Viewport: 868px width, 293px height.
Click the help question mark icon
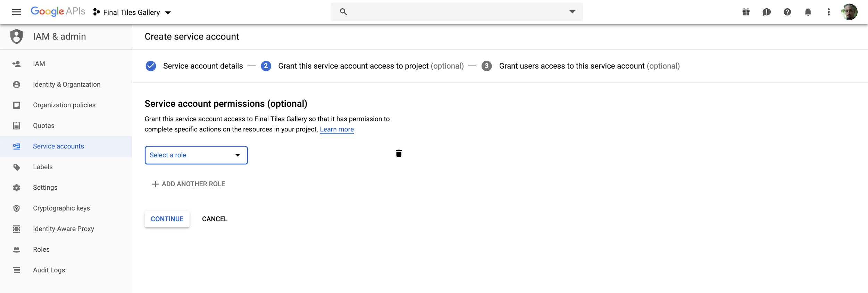coord(787,12)
